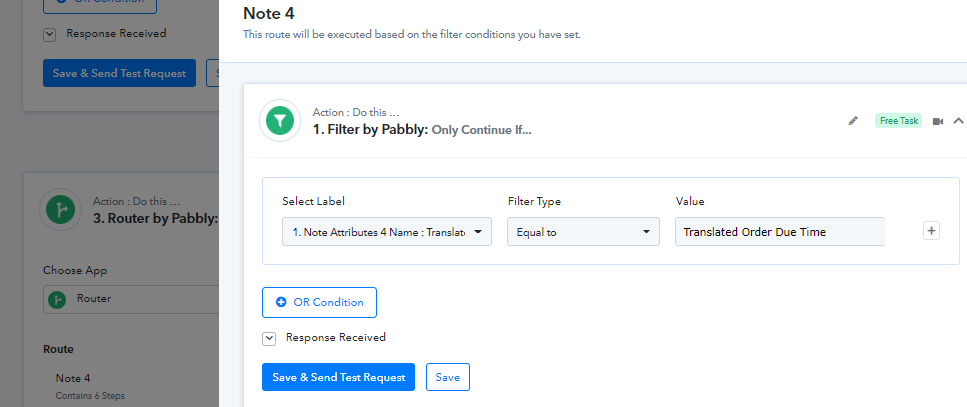Image resolution: width=967 pixels, height=407 pixels.
Task: Click the Save button
Action: [448, 377]
